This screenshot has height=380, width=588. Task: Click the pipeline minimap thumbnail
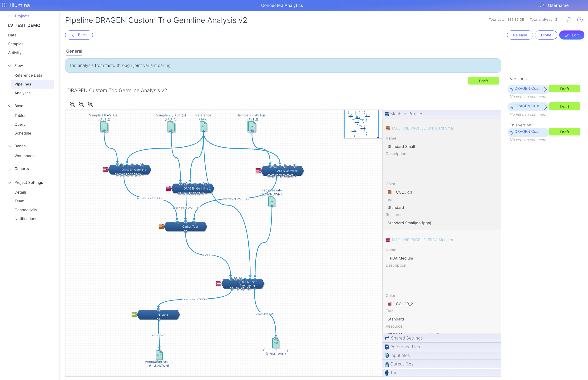[361, 124]
